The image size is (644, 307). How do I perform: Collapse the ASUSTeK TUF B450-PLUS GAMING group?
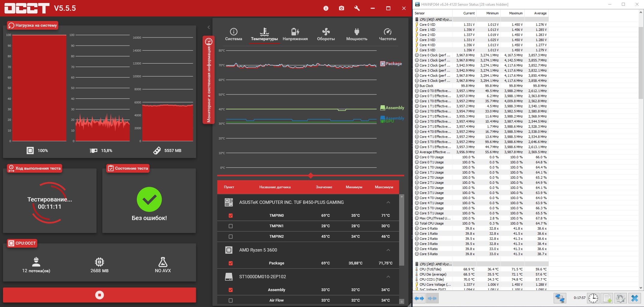pyautogui.click(x=388, y=202)
